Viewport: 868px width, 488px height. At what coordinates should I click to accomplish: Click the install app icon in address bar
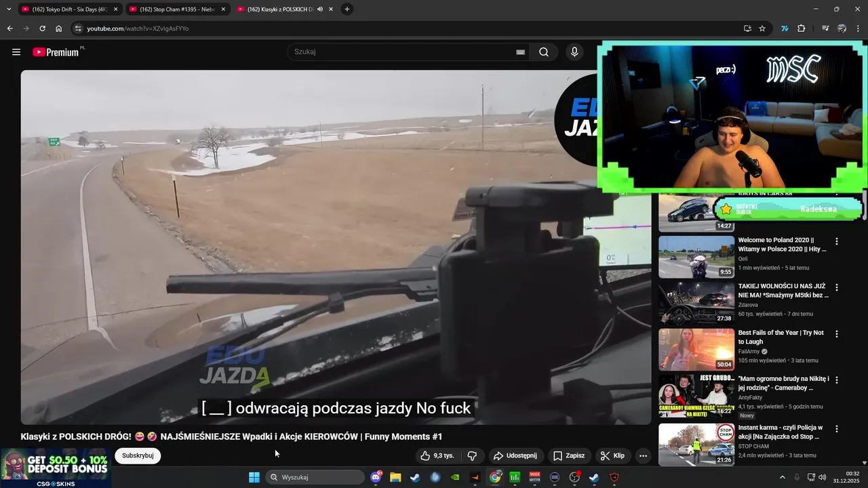click(x=747, y=28)
